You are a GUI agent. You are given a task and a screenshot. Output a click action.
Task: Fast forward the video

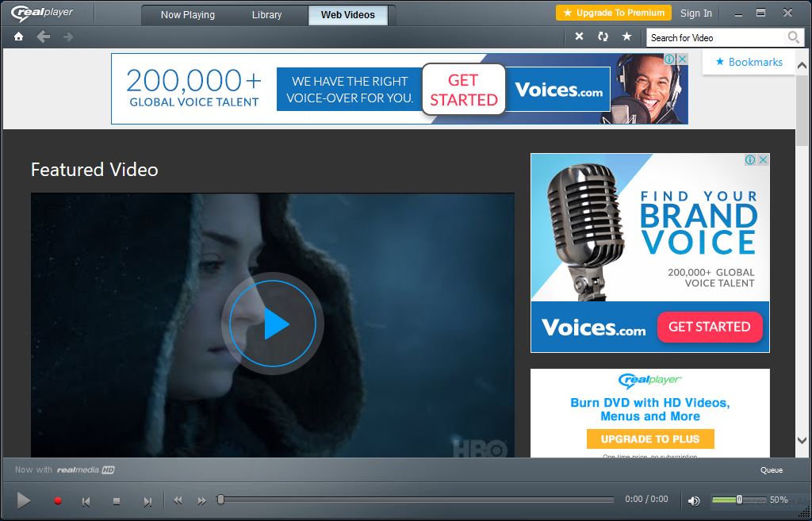(x=202, y=501)
